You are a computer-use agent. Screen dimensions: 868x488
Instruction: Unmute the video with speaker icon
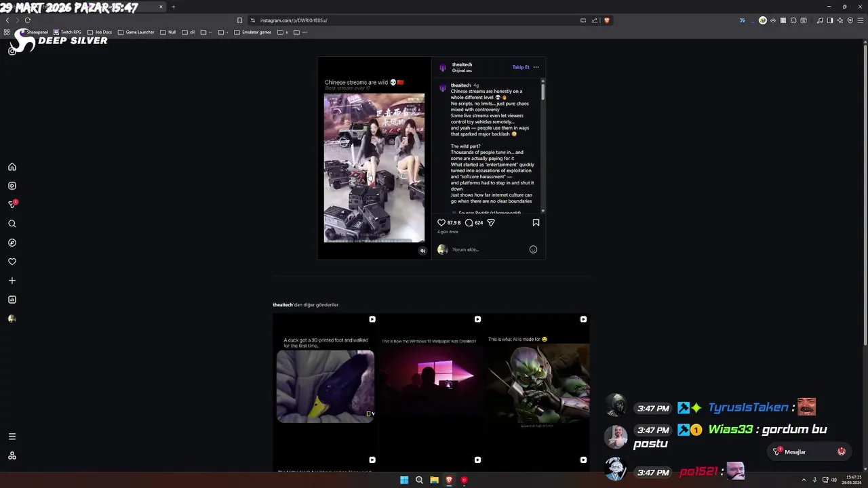pyautogui.click(x=422, y=251)
